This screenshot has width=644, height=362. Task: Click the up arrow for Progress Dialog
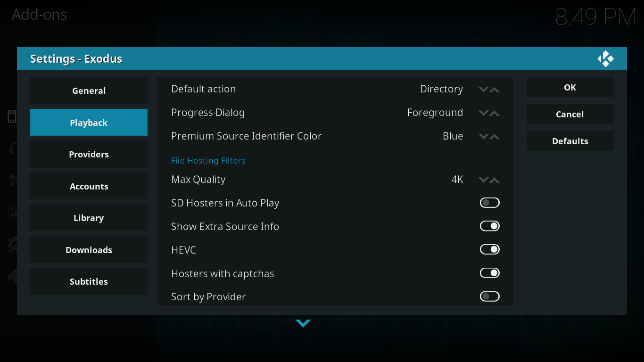[x=495, y=113]
